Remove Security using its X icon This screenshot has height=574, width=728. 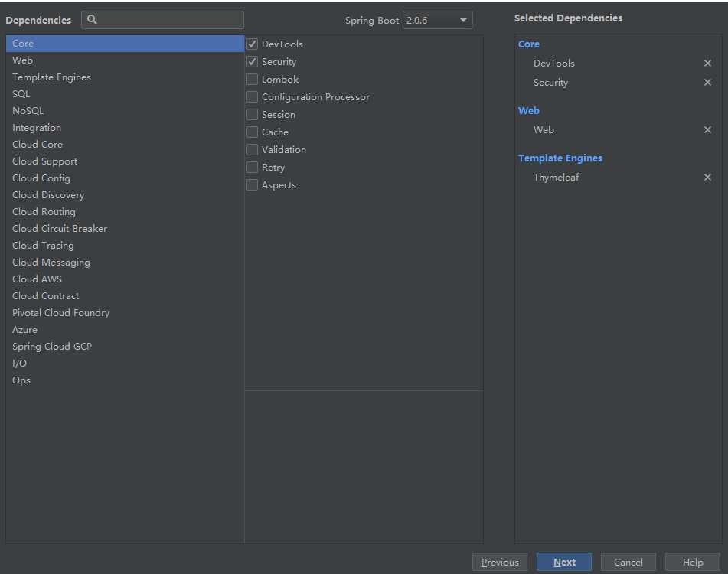tap(707, 83)
